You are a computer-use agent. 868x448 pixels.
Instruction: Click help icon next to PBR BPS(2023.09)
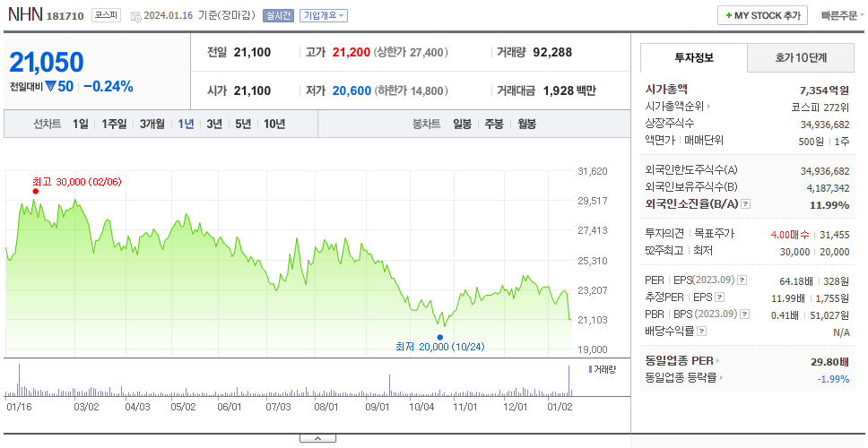click(x=745, y=314)
